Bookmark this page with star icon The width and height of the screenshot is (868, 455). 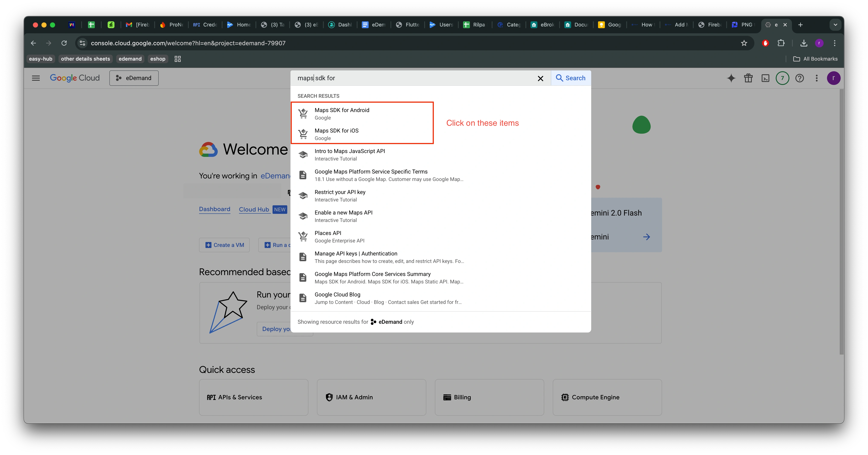(x=744, y=43)
